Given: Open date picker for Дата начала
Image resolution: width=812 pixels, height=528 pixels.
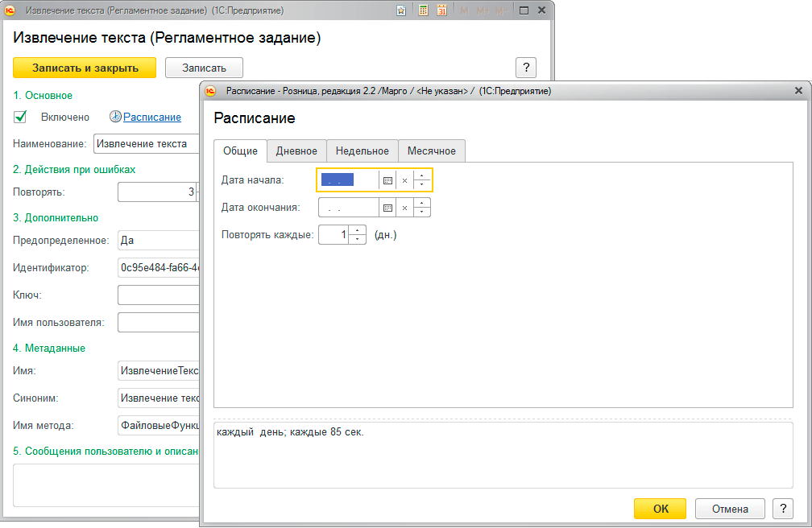Looking at the screenshot, I should [x=387, y=181].
